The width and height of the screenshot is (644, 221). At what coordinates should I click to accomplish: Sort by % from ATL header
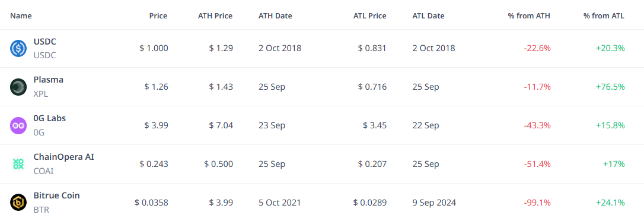(x=604, y=16)
